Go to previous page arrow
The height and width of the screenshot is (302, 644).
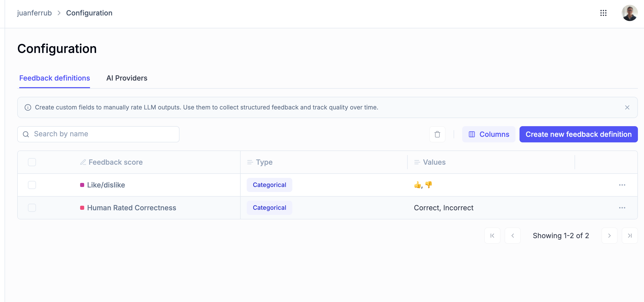point(513,236)
